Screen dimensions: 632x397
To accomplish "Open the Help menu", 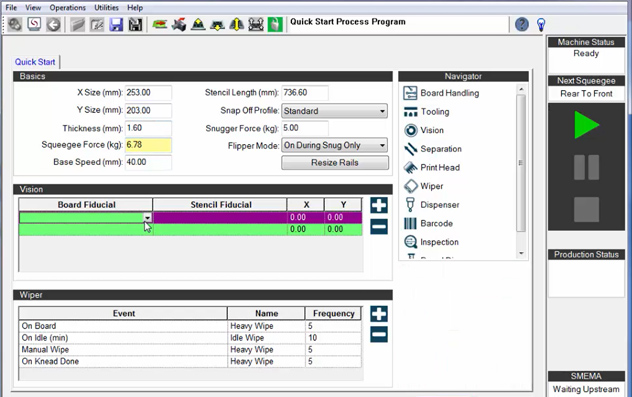I will (x=135, y=8).
